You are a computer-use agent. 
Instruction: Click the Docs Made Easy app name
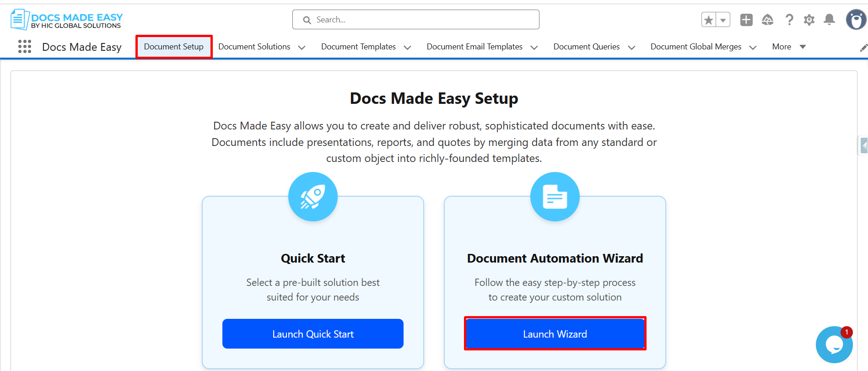tap(82, 47)
